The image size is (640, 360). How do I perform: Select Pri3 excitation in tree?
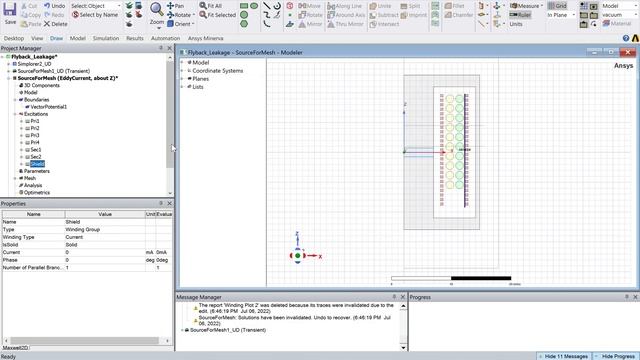[35, 136]
